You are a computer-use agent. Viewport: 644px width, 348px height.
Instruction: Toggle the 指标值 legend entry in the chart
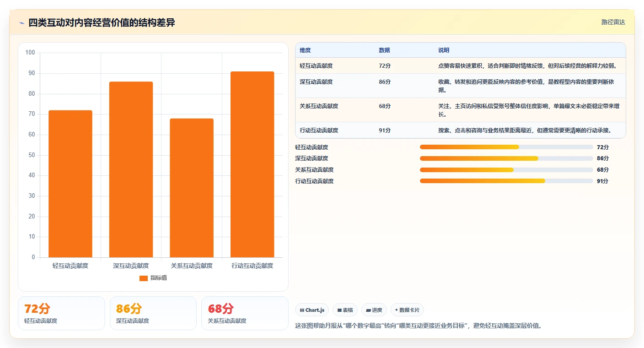coord(153,278)
